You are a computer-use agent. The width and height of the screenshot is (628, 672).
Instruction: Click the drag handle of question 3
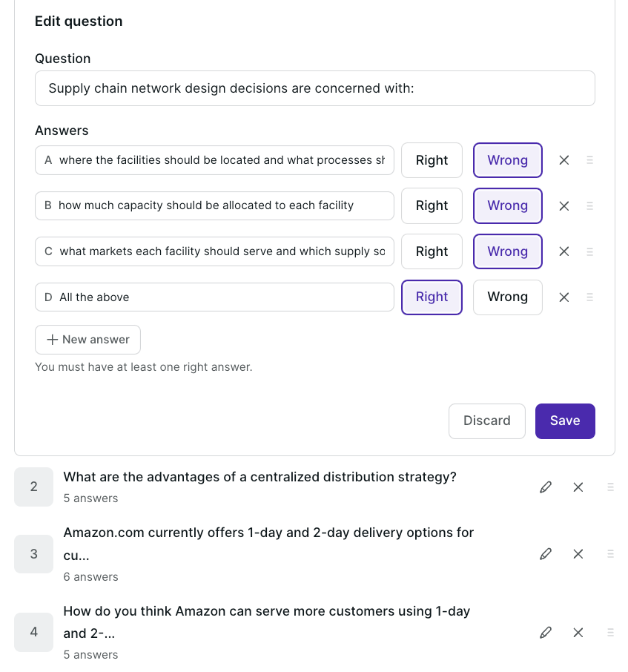(x=611, y=554)
